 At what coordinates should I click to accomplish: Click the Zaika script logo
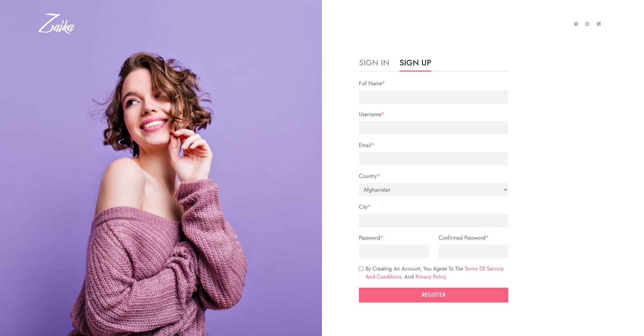pyautogui.click(x=57, y=23)
